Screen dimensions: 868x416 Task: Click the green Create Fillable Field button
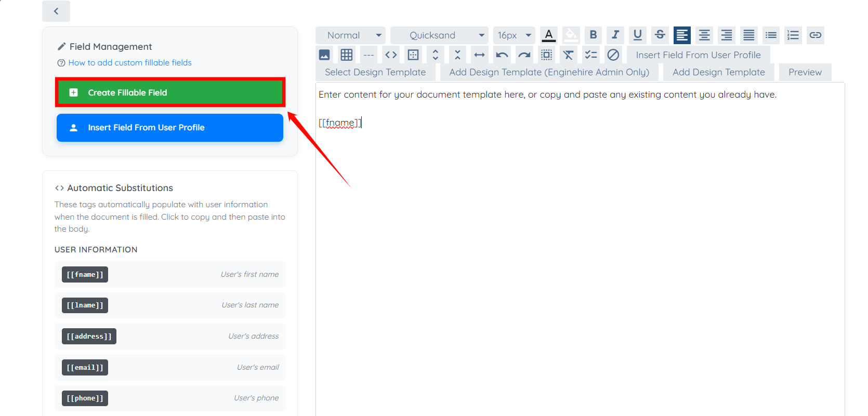[170, 92]
